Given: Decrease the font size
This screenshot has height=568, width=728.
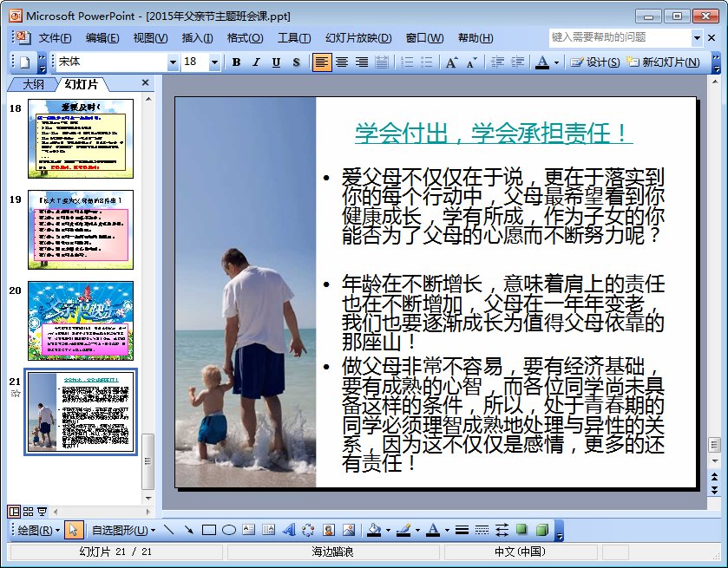Looking at the screenshot, I should point(472,62).
